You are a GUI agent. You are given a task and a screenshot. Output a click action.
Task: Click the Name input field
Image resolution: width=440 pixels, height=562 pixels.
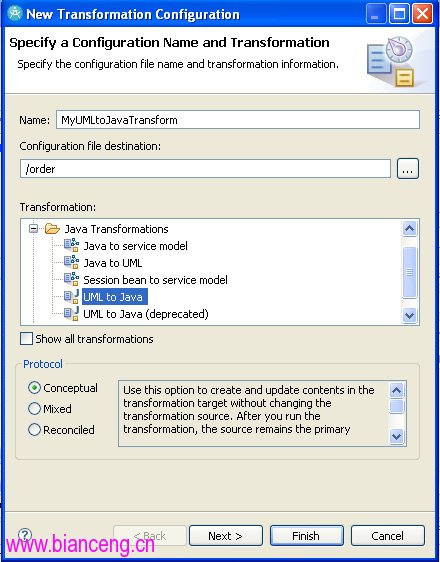click(238, 119)
